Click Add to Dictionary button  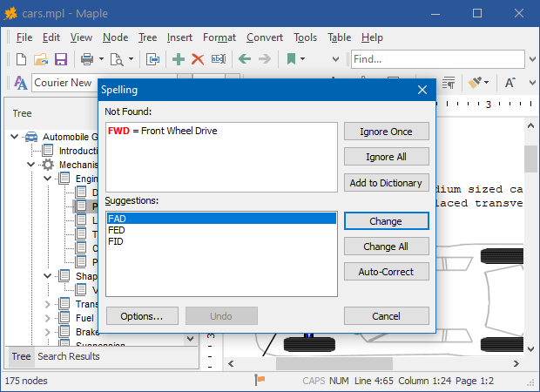(x=386, y=183)
